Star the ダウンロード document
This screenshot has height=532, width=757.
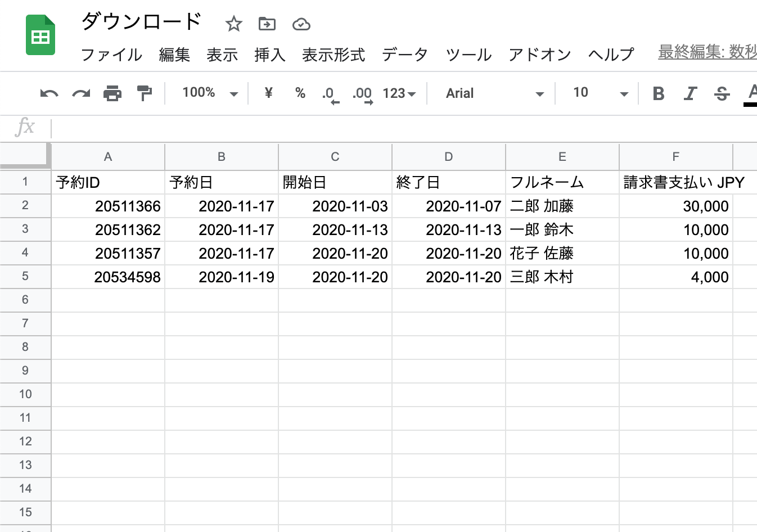233,24
